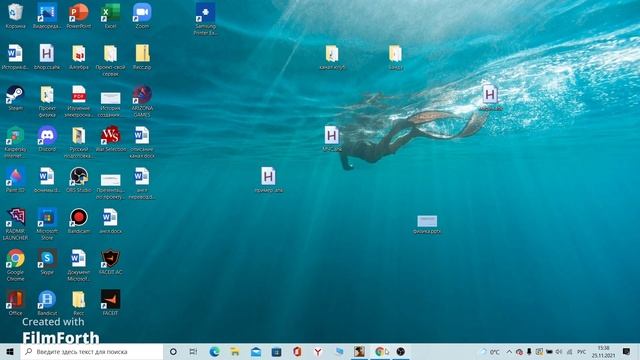640x360 pixels.
Task: Open the Проект физика folder
Action: pyautogui.click(x=47, y=101)
